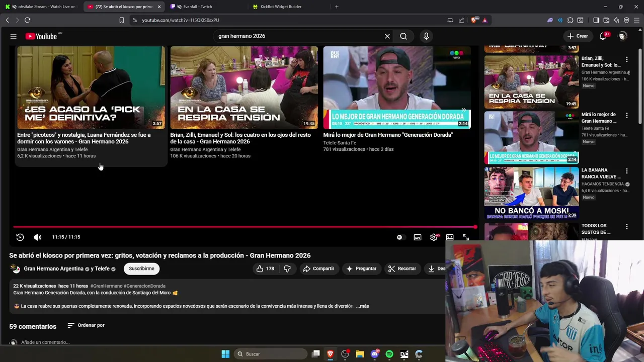644x362 pixels.
Task: Toggle subtitles in the player
Action: point(418,237)
